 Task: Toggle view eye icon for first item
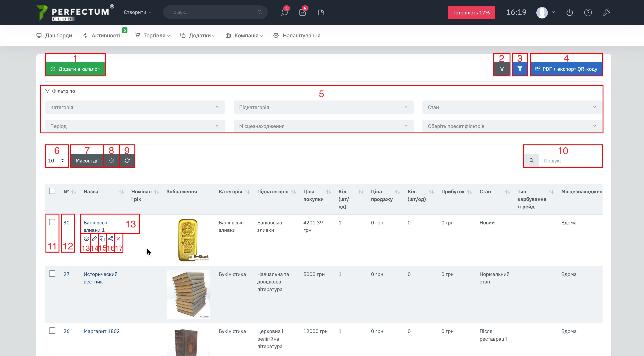click(x=86, y=239)
